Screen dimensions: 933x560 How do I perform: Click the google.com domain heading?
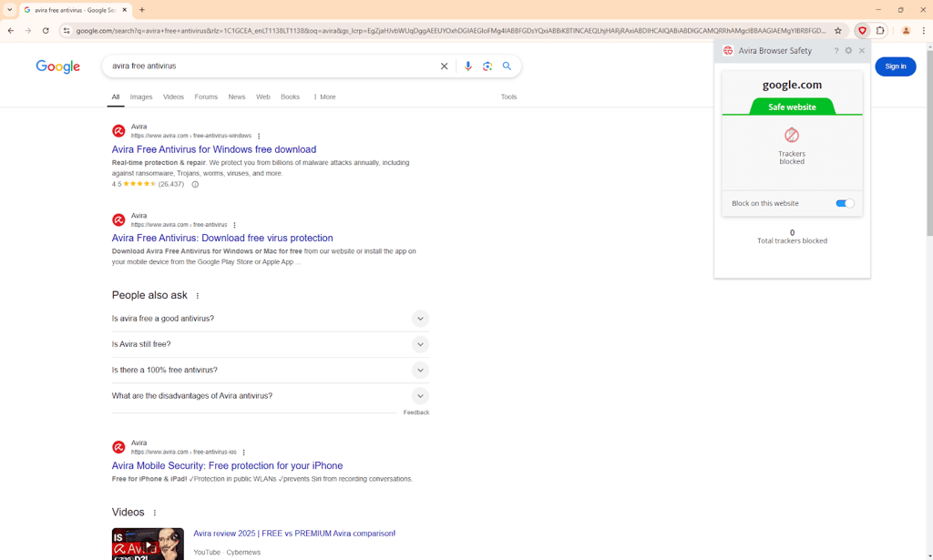[792, 85]
